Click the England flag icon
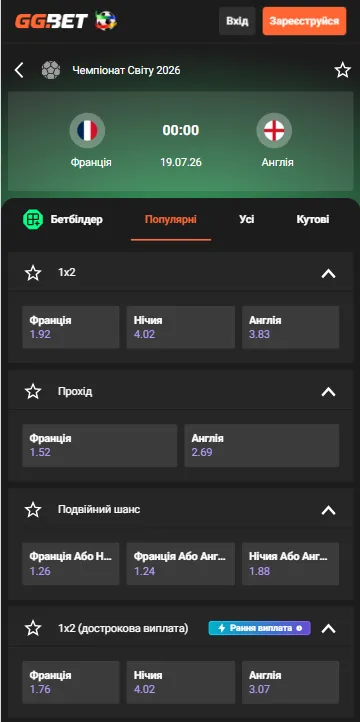 [274, 130]
